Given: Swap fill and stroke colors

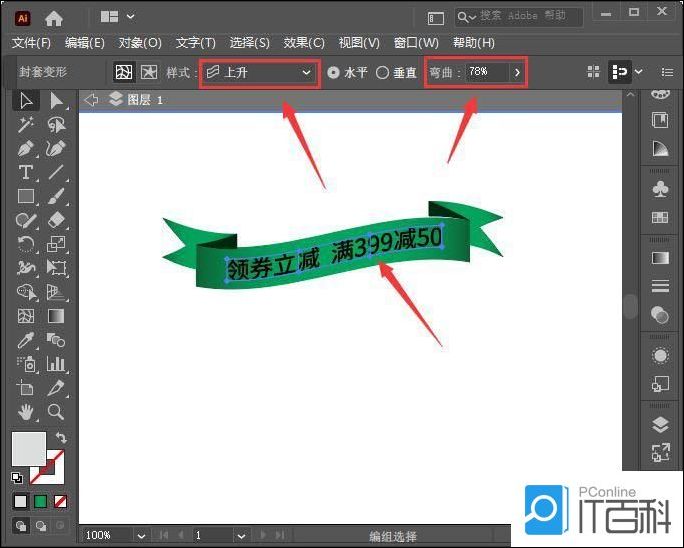Looking at the screenshot, I should tap(61, 438).
